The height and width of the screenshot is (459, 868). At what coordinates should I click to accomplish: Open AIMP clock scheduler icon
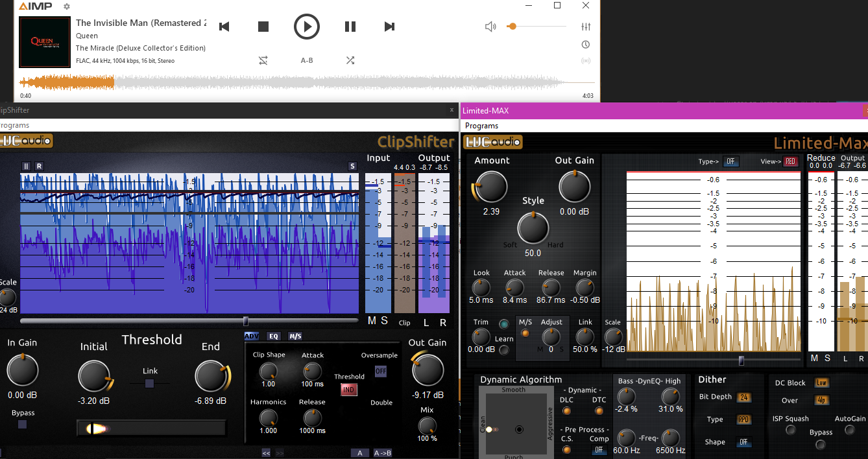(x=586, y=45)
